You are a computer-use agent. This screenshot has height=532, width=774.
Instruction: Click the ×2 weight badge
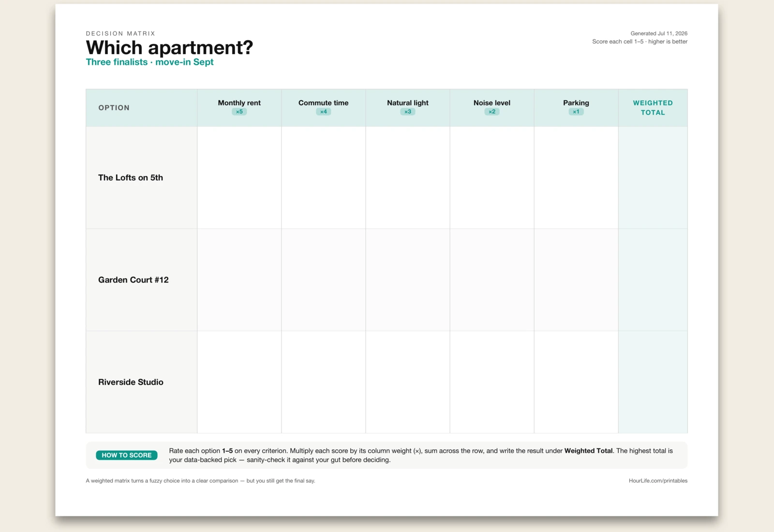(491, 112)
